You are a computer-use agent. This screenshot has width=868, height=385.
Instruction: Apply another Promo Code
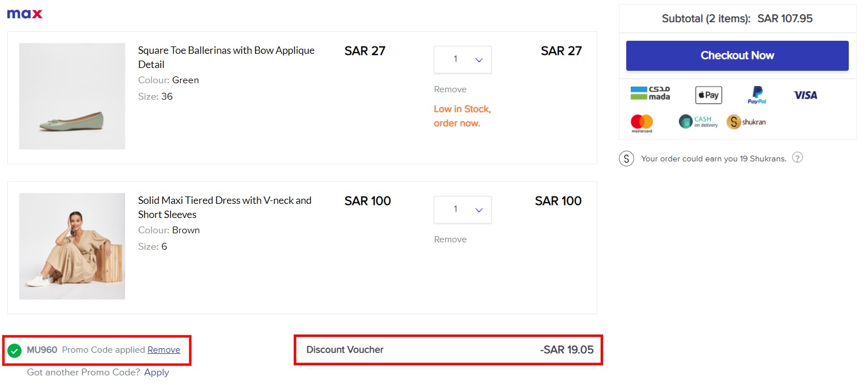[x=156, y=372]
